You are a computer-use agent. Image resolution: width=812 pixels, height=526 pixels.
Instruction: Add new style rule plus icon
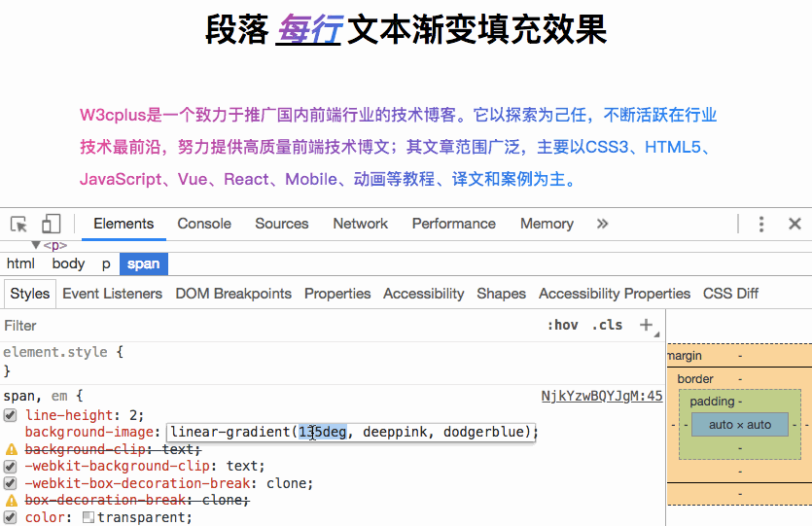click(x=646, y=325)
